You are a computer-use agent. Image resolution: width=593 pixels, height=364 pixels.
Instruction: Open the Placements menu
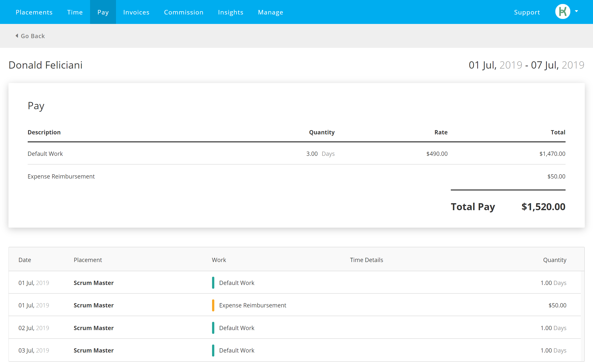pyautogui.click(x=34, y=12)
